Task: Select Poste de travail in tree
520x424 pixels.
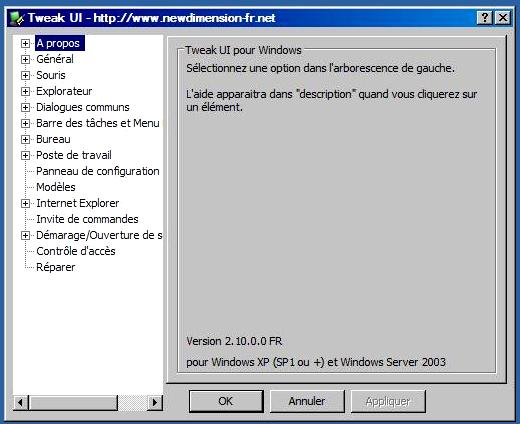Action: [74, 155]
